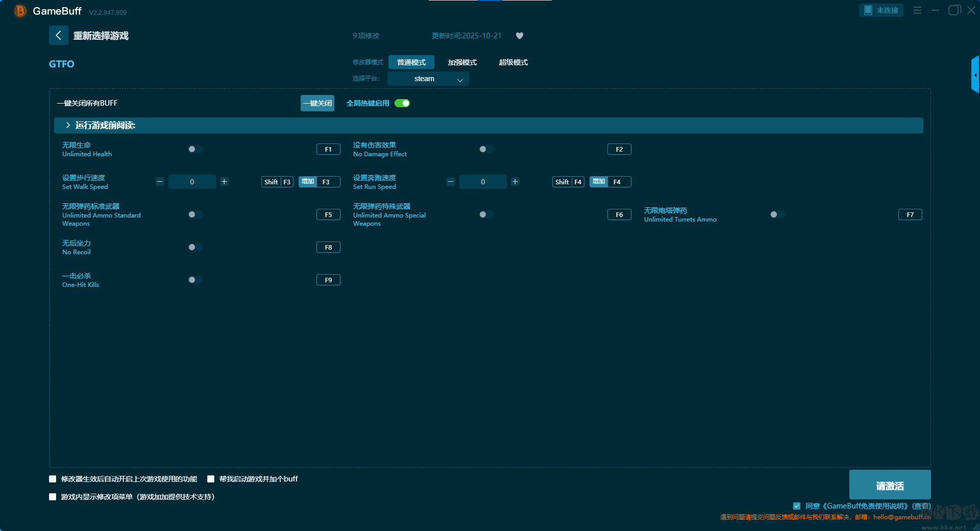Select the 超级模式 mode tab
Viewport: 980px width, 531px height.
[513, 62]
